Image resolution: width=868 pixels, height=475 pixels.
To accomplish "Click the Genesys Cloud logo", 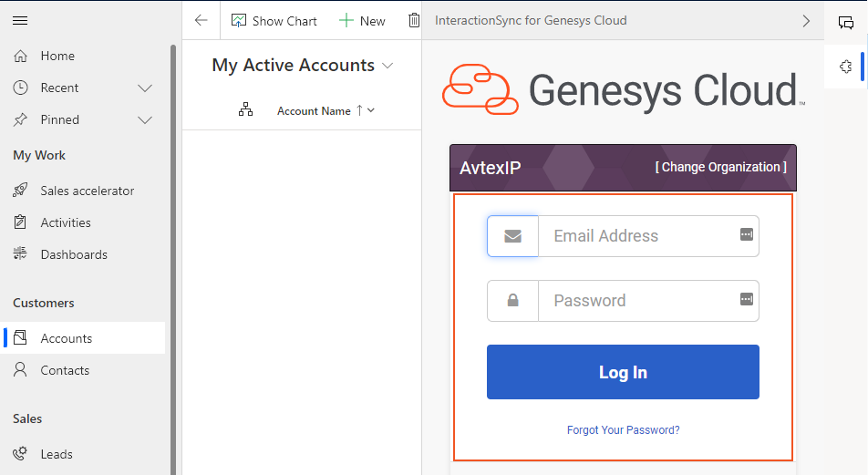I will pyautogui.click(x=624, y=89).
